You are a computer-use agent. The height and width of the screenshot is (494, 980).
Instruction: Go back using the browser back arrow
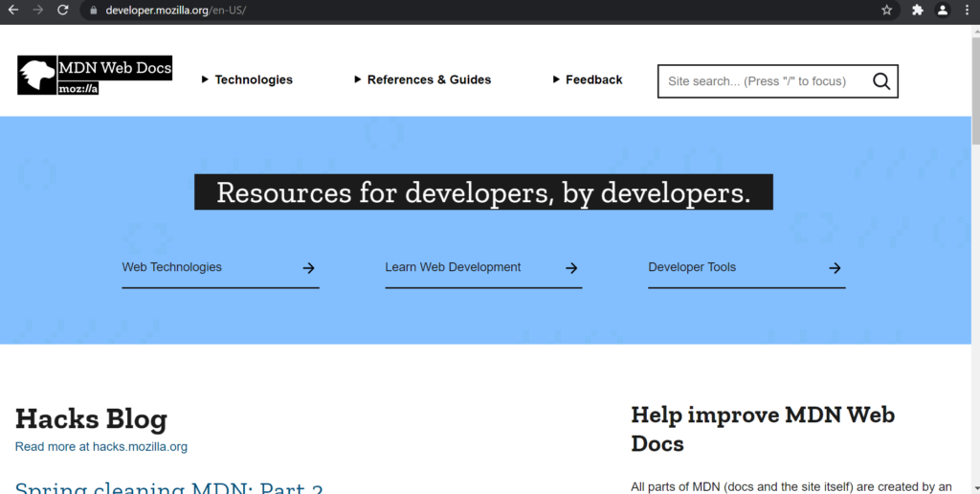[x=13, y=10]
